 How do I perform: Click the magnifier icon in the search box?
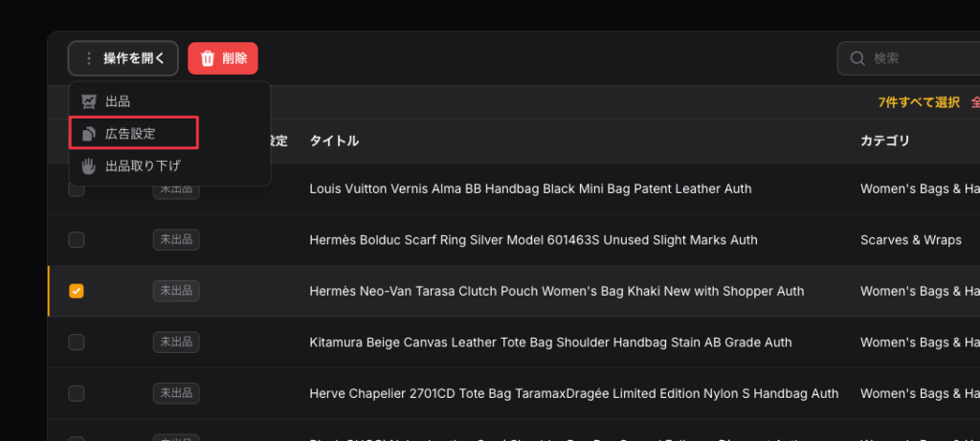pyautogui.click(x=857, y=58)
